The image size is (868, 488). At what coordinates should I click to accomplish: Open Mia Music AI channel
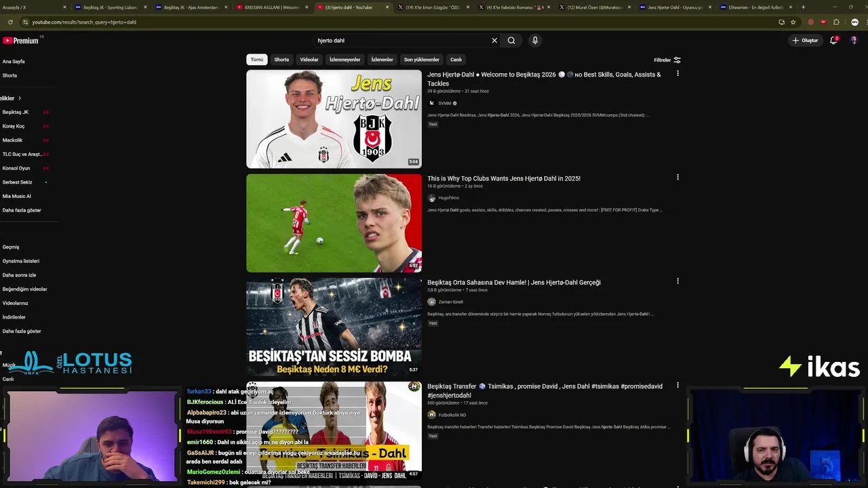[17, 196]
